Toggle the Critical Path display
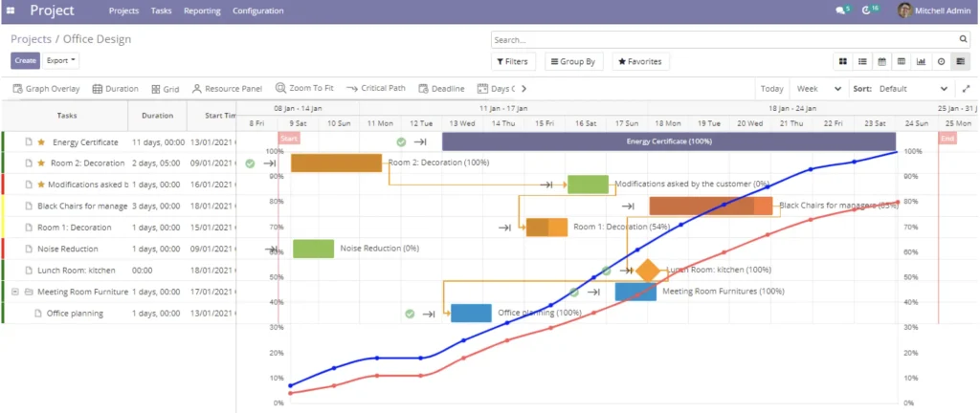 point(376,89)
